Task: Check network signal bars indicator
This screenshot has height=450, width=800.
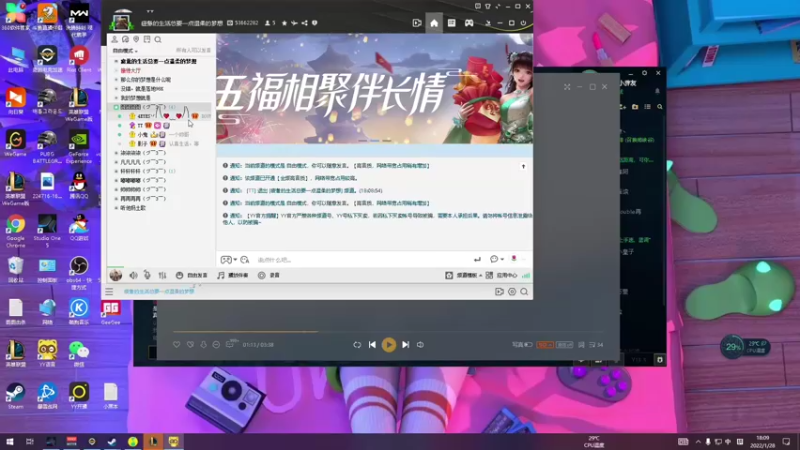Action: coord(526,276)
